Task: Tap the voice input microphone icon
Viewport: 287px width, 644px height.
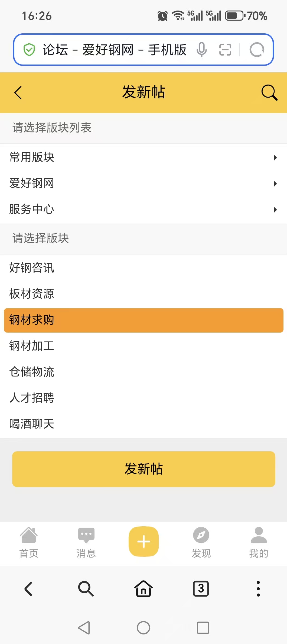Action: click(x=202, y=50)
